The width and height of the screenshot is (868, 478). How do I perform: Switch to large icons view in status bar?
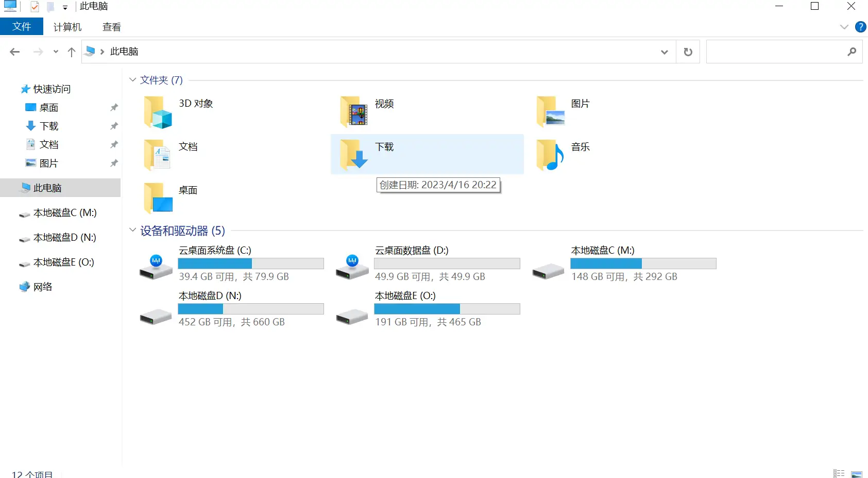[x=857, y=473]
